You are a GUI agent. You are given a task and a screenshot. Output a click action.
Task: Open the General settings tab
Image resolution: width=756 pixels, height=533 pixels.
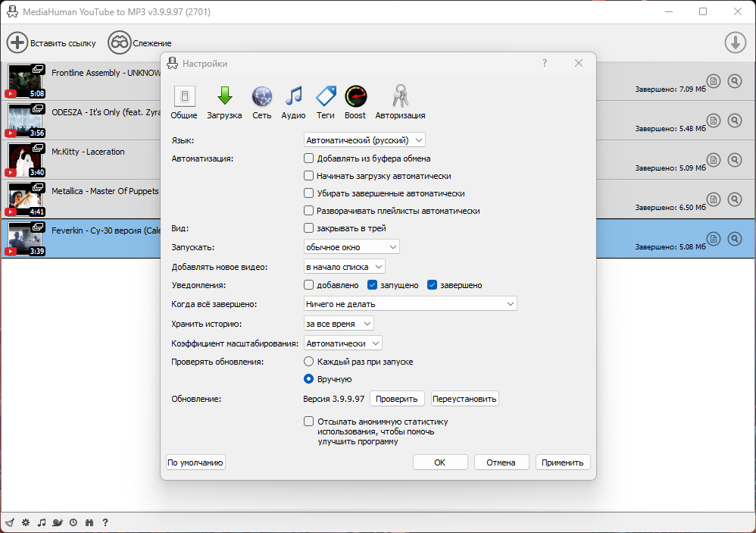point(184,102)
